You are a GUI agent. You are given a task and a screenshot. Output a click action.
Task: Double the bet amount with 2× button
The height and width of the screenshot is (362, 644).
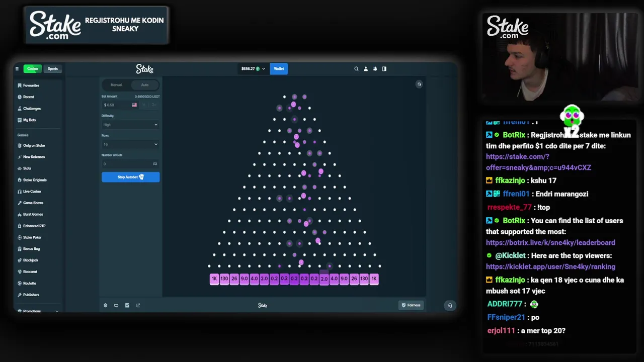coord(153,105)
